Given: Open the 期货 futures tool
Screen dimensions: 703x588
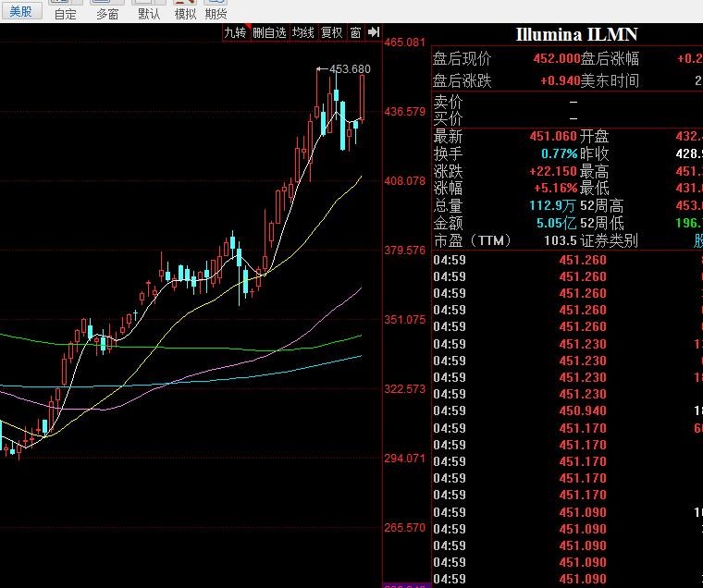Looking at the screenshot, I should tap(216, 11).
